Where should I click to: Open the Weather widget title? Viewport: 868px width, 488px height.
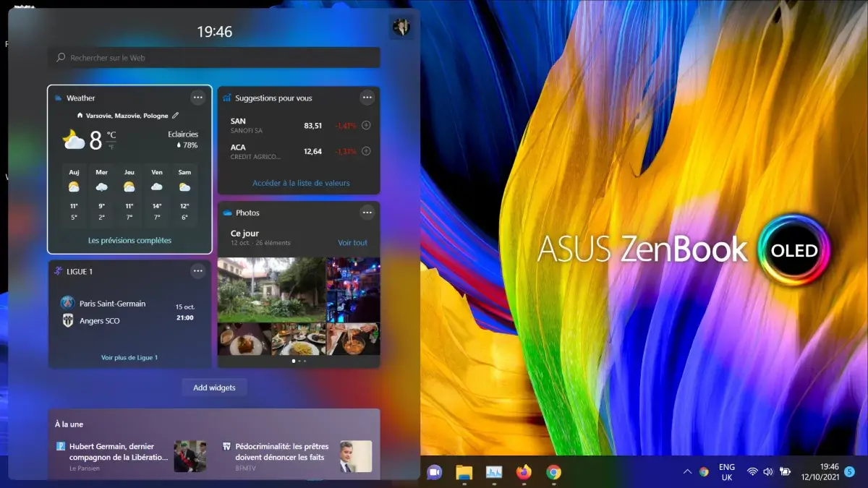(80, 98)
